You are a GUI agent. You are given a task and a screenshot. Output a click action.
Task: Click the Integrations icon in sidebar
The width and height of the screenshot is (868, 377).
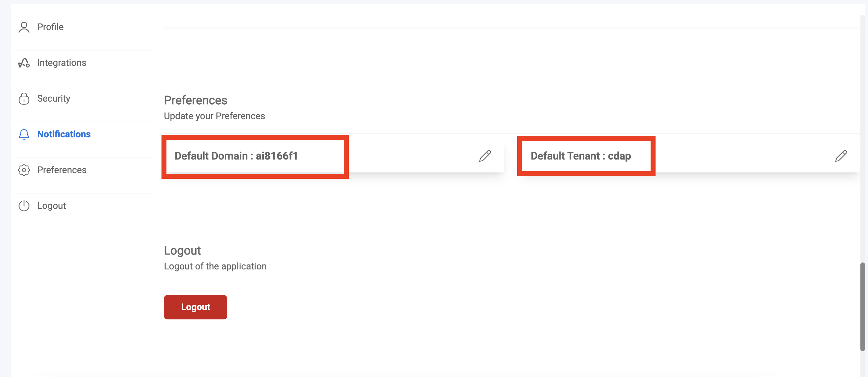[x=24, y=63]
